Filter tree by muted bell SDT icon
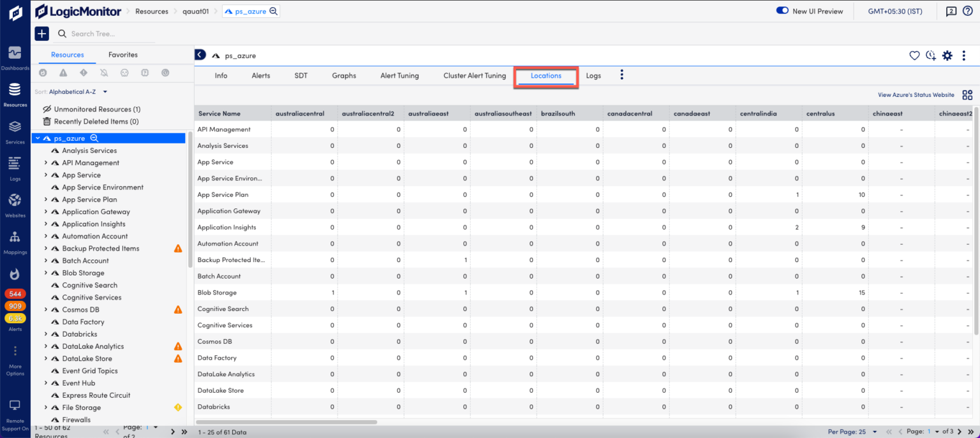 click(x=104, y=73)
